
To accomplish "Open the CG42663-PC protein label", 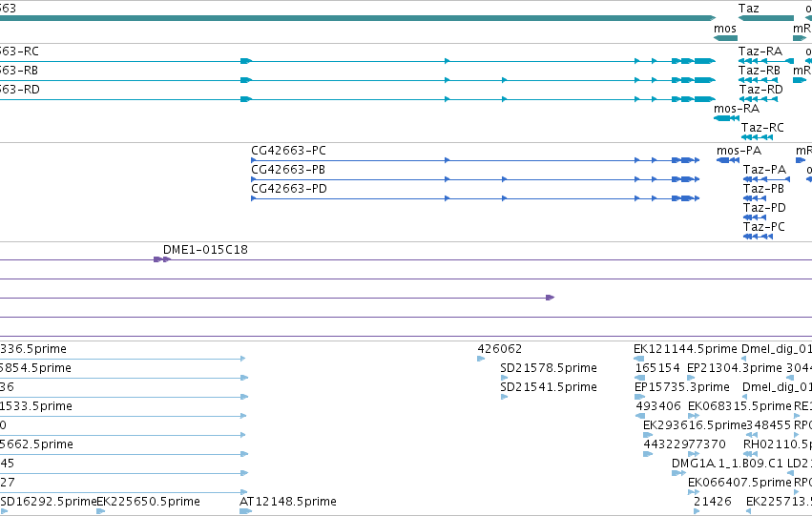I will tap(288, 151).
